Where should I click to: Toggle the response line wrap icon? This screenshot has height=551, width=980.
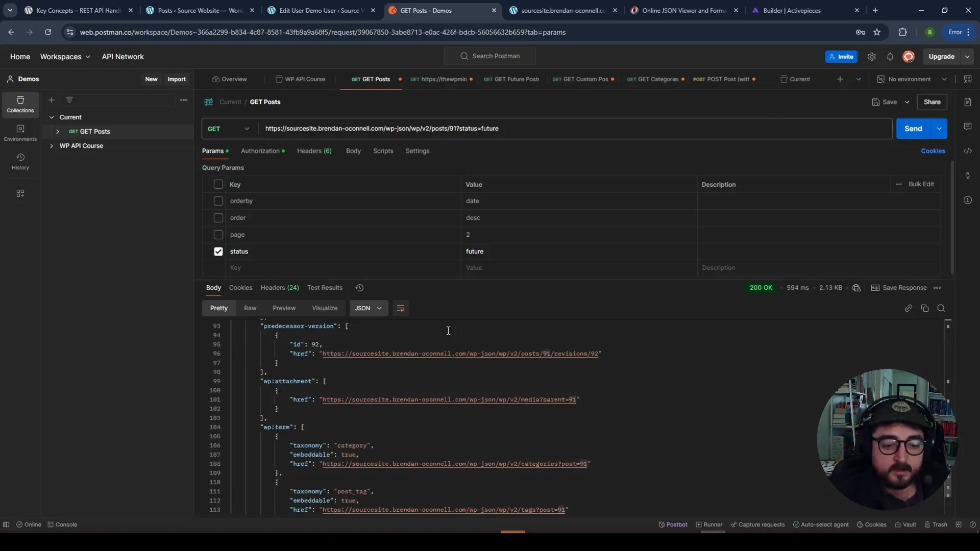[x=401, y=308]
